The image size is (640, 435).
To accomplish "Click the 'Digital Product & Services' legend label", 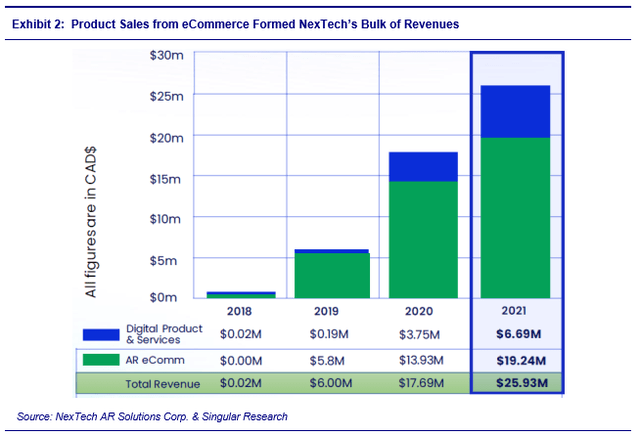I will click(x=164, y=334).
